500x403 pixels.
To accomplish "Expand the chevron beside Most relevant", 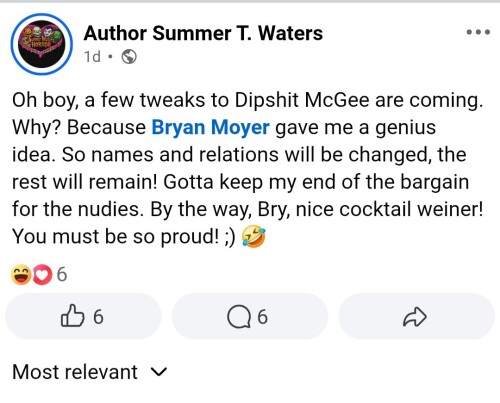I will pyautogui.click(x=159, y=372).
